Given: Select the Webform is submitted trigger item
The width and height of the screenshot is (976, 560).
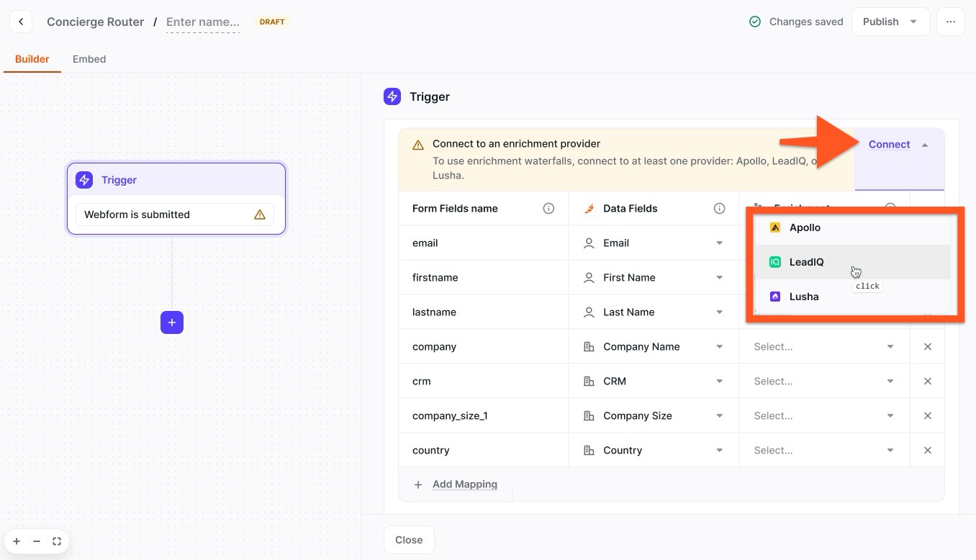Looking at the screenshot, I should click(x=175, y=214).
